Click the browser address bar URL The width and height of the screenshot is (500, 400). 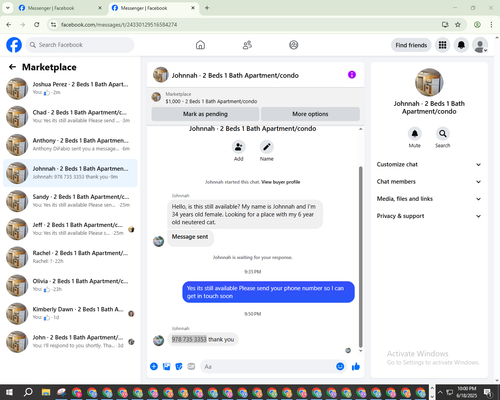[119, 25]
